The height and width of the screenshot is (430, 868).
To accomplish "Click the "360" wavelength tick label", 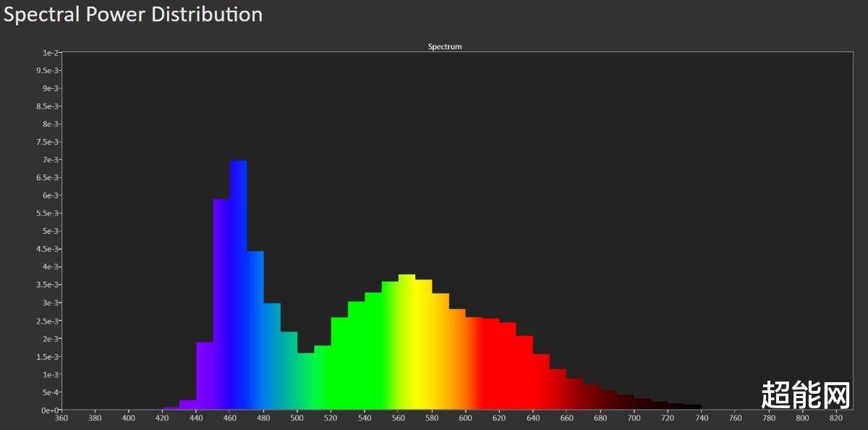I will pos(61,418).
